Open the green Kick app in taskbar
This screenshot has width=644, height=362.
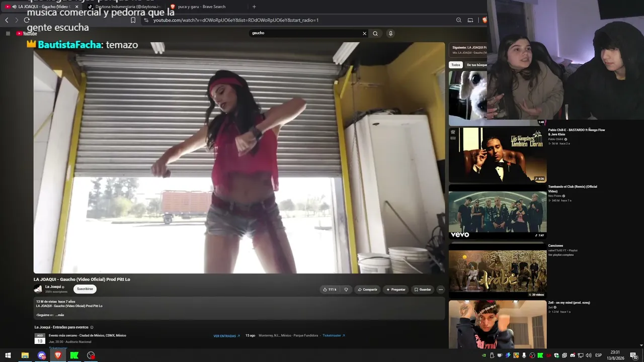(74, 355)
